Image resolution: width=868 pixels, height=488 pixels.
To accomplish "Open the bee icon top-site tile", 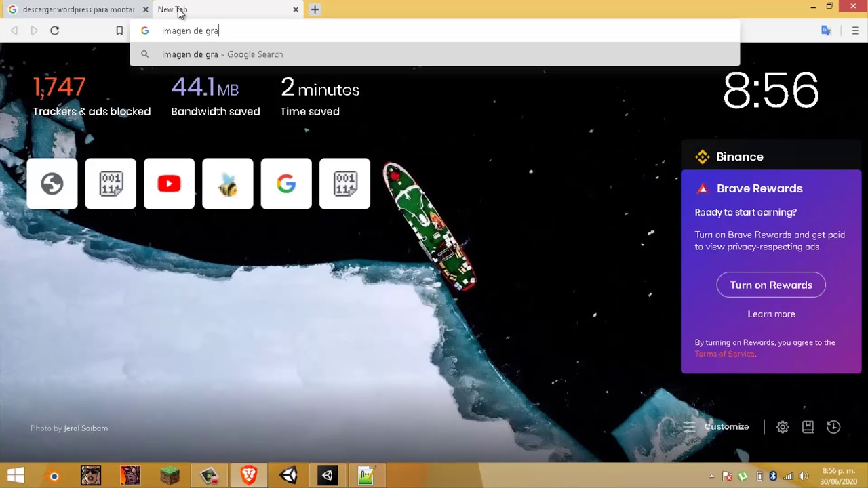I will click(228, 184).
